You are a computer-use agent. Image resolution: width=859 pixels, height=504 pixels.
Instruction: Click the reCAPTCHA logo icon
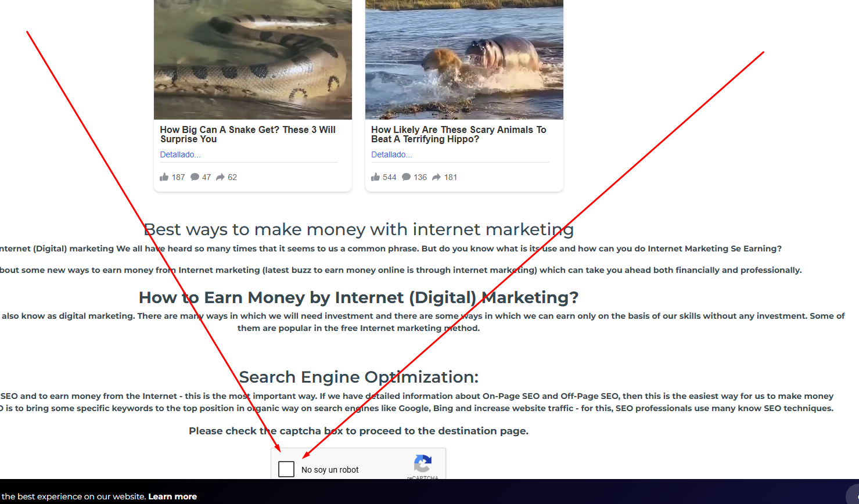pyautogui.click(x=423, y=464)
